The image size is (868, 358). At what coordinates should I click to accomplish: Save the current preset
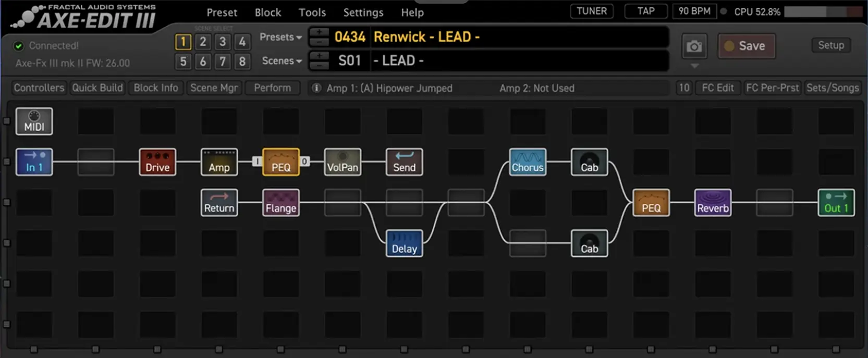[x=745, y=46]
